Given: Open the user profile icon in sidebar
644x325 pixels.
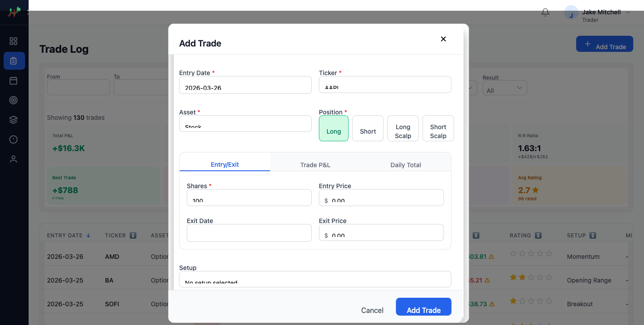Looking at the screenshot, I should pyautogui.click(x=13, y=159).
